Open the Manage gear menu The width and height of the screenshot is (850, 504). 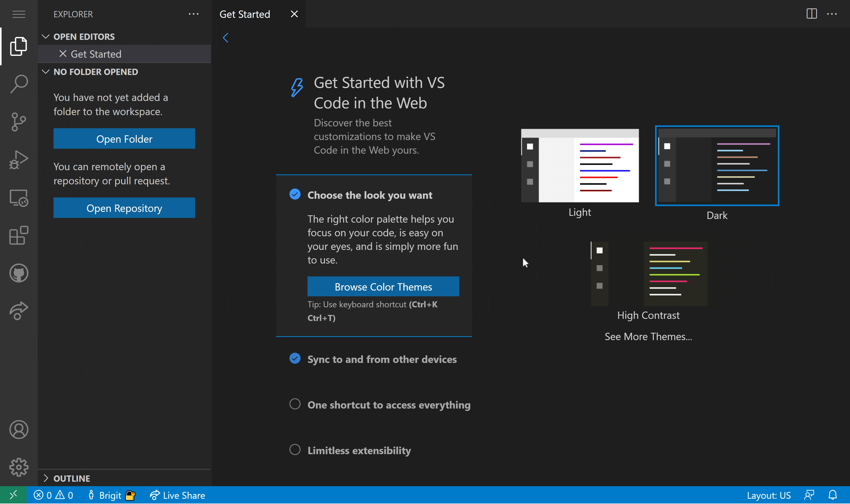pos(19,467)
